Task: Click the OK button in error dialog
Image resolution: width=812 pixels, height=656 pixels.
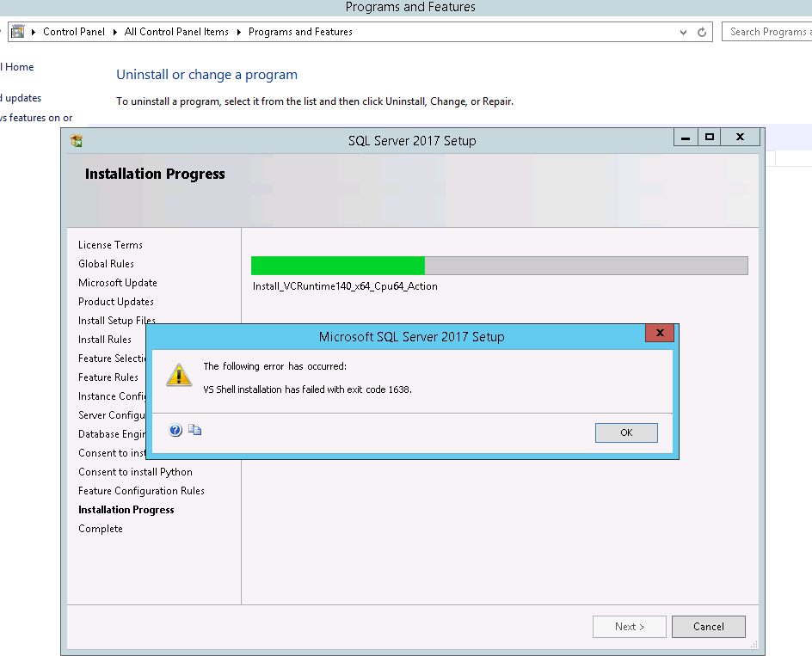Action: (626, 432)
